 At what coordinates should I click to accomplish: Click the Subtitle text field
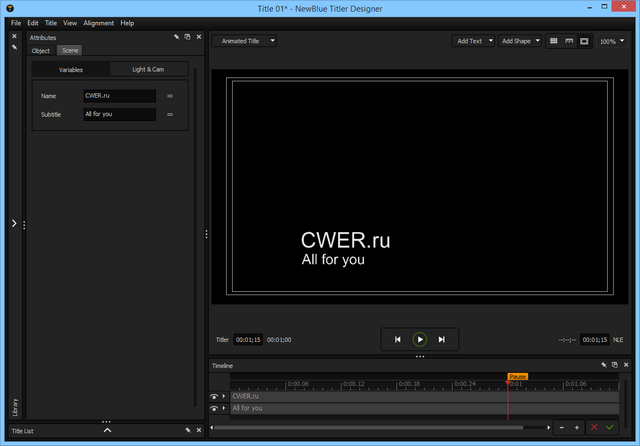tap(119, 115)
